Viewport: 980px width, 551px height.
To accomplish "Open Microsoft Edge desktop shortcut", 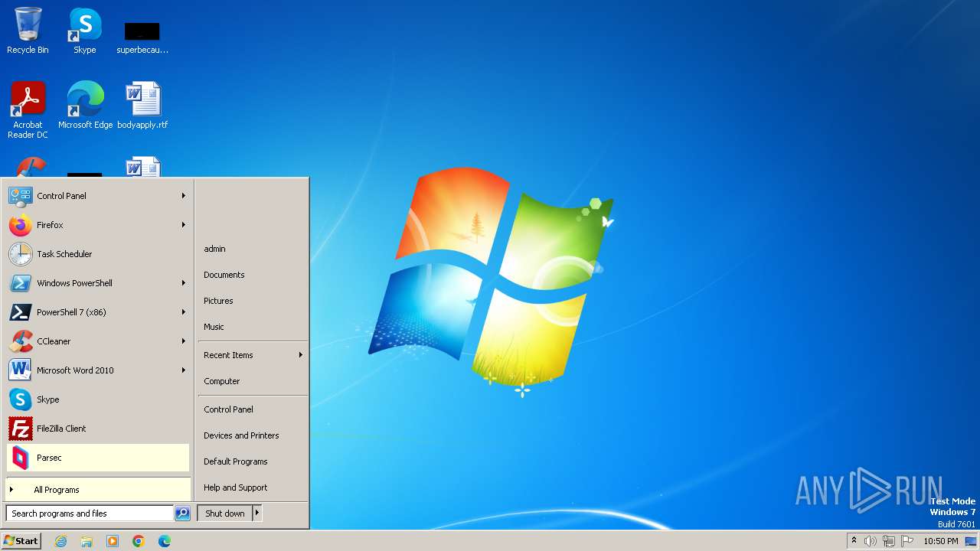I will click(85, 105).
